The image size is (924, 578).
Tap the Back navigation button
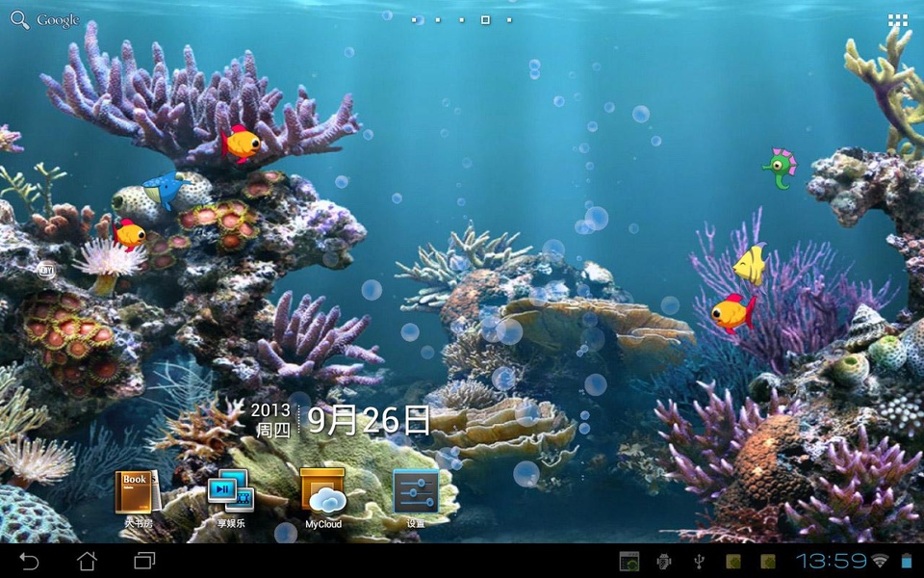(28, 561)
